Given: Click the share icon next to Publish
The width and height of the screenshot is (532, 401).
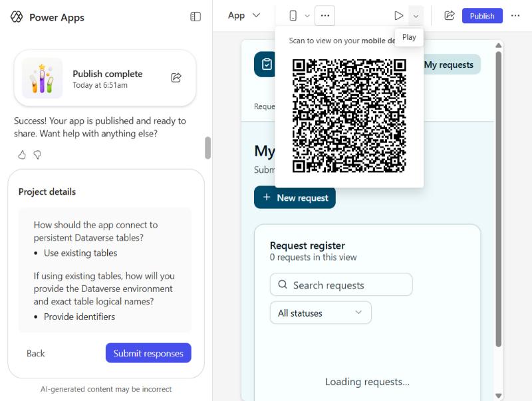Looking at the screenshot, I should 450,15.
